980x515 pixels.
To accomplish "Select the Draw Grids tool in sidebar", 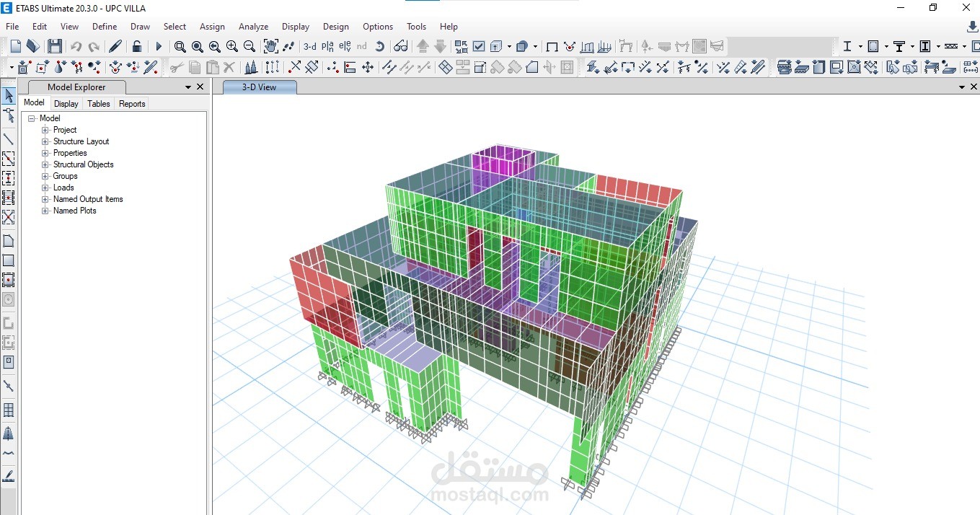I will (9, 410).
